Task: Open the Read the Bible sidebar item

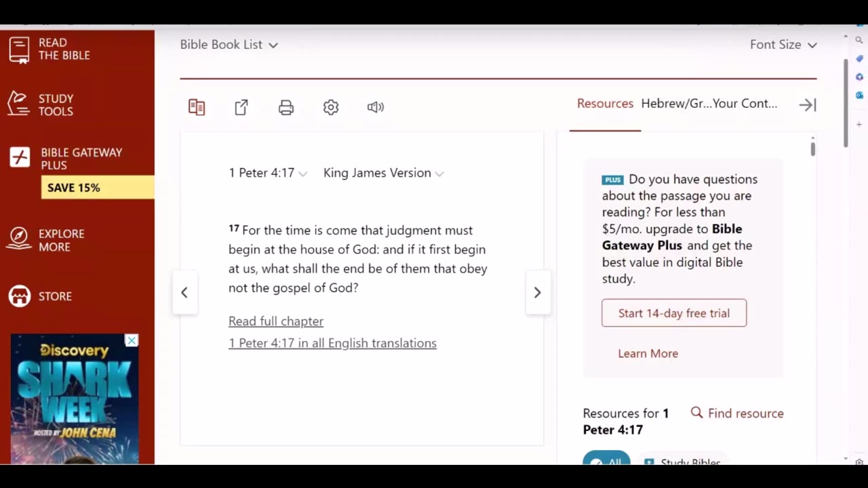Action: click(x=50, y=49)
